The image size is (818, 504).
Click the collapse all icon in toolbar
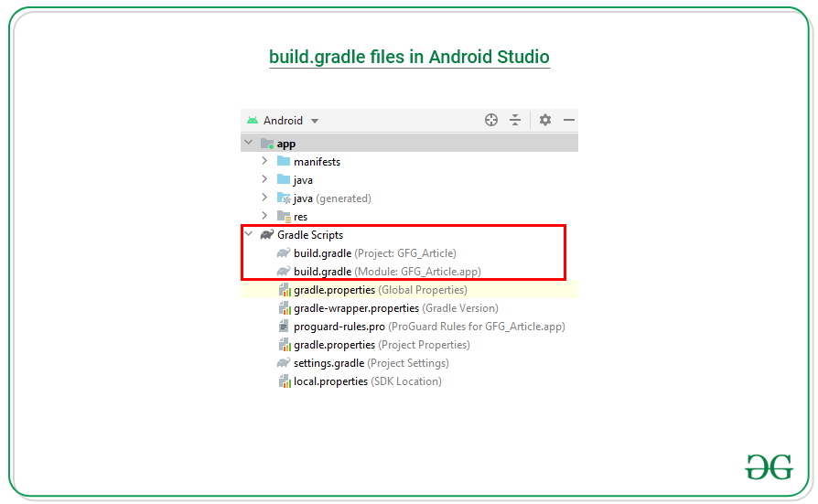pyautogui.click(x=515, y=120)
